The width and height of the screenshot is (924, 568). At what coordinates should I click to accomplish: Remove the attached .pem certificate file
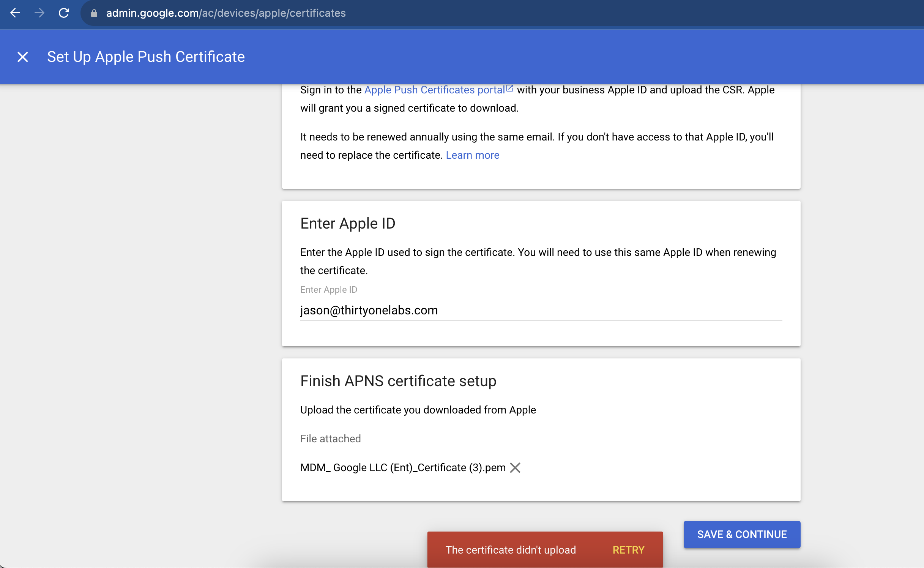[x=515, y=467]
